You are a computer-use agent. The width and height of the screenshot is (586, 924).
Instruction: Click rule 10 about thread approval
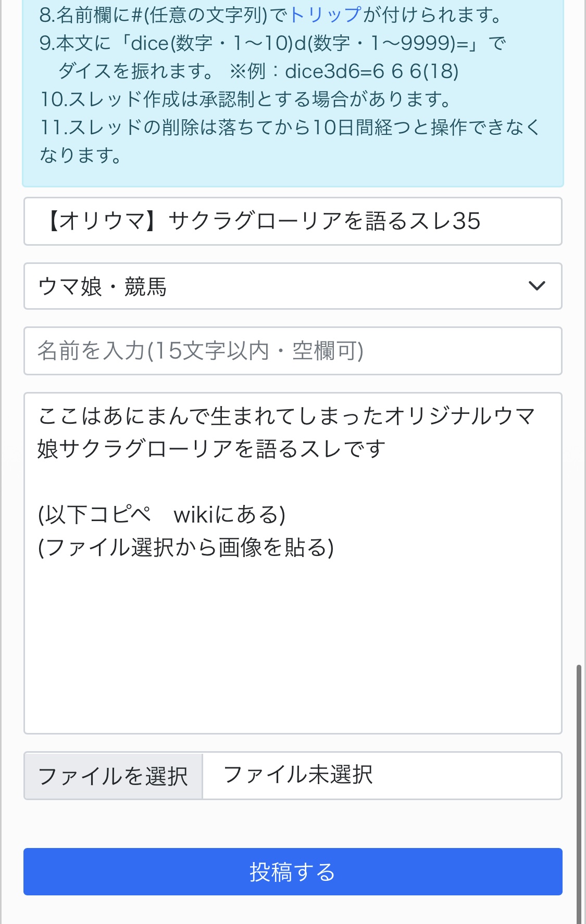[245, 99]
